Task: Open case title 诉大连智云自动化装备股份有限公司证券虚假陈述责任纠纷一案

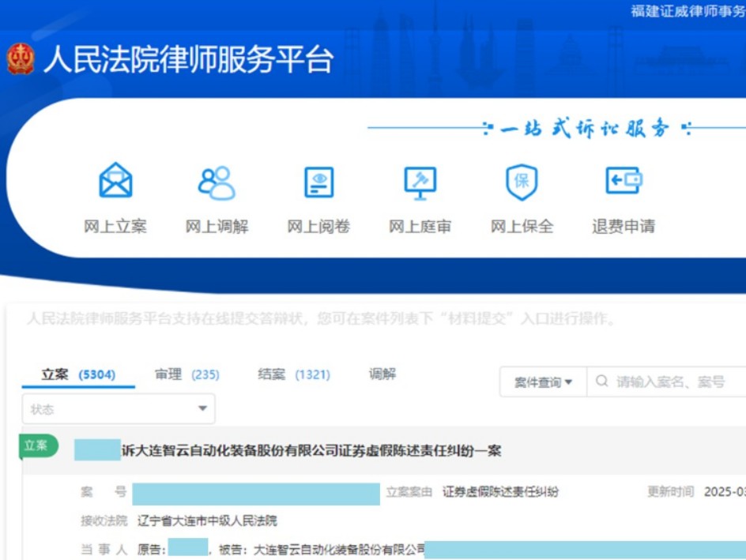Action: coord(311,451)
